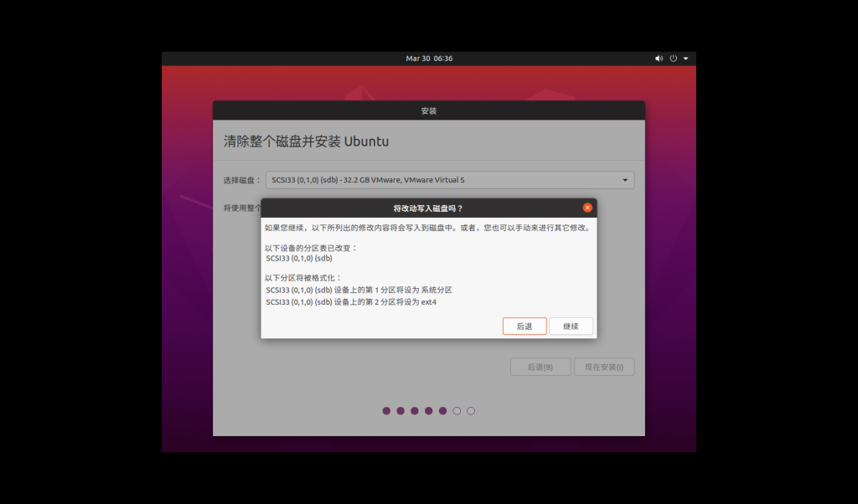The height and width of the screenshot is (504, 858).
Task: Click the volume speaker icon in top bar
Action: click(x=659, y=59)
